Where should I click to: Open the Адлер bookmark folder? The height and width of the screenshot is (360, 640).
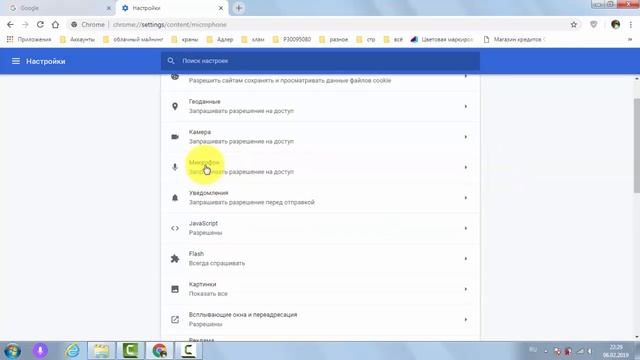coord(220,39)
